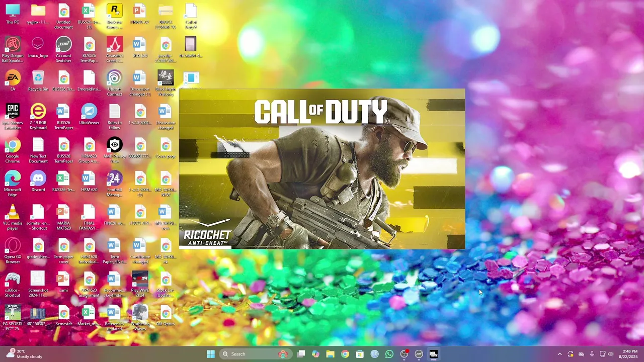Open the Google Chrome desktop shortcut
Image resolution: width=644 pixels, height=362 pixels.
pyautogui.click(x=13, y=151)
